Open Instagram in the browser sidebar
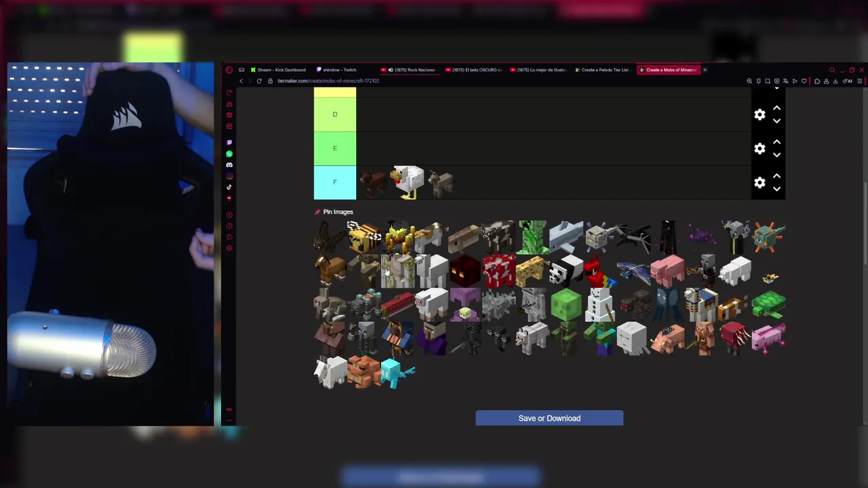Image resolution: width=868 pixels, height=488 pixels. pyautogui.click(x=229, y=176)
